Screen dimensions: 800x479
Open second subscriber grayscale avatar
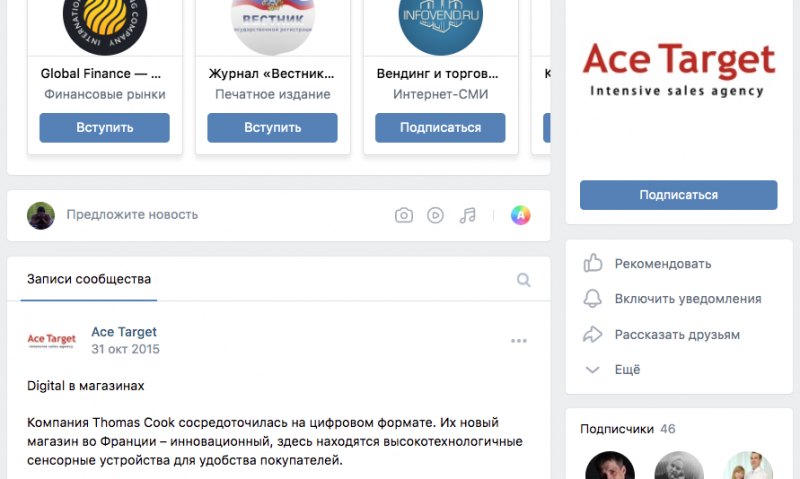coord(679,465)
